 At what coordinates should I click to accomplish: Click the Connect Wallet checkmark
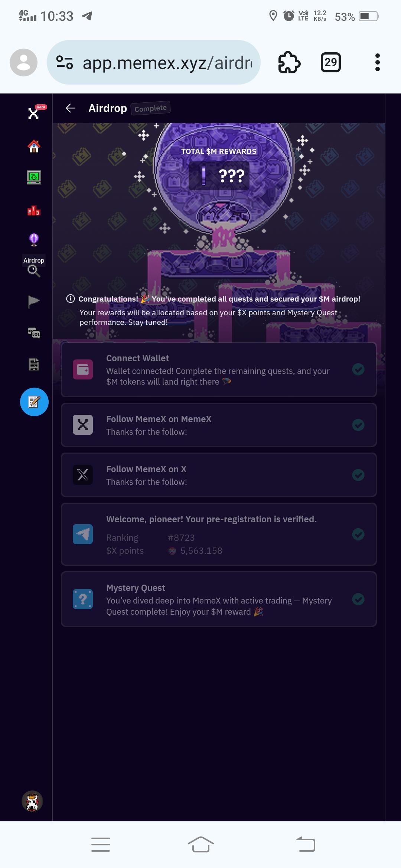coord(358,369)
